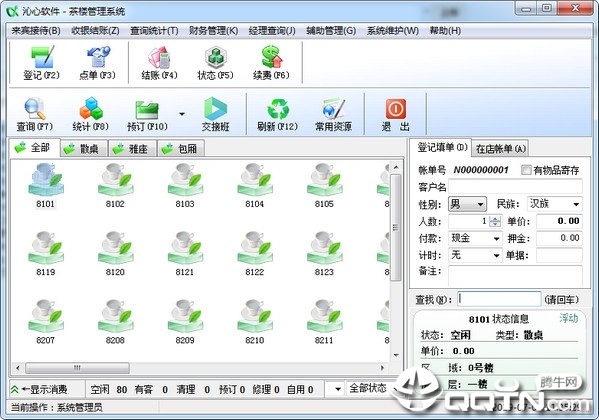This screenshot has width=599, height=420.
Task: Open the 交接班 shift handover tool
Action: tap(215, 114)
